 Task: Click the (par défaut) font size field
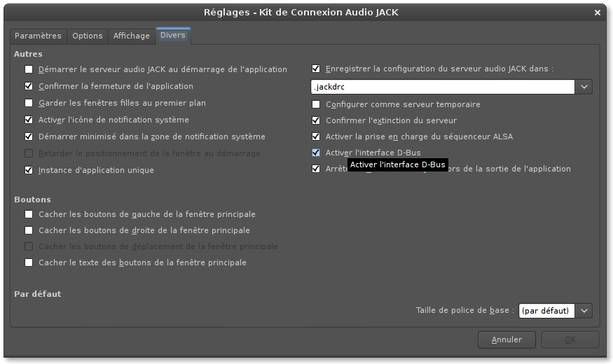point(546,311)
